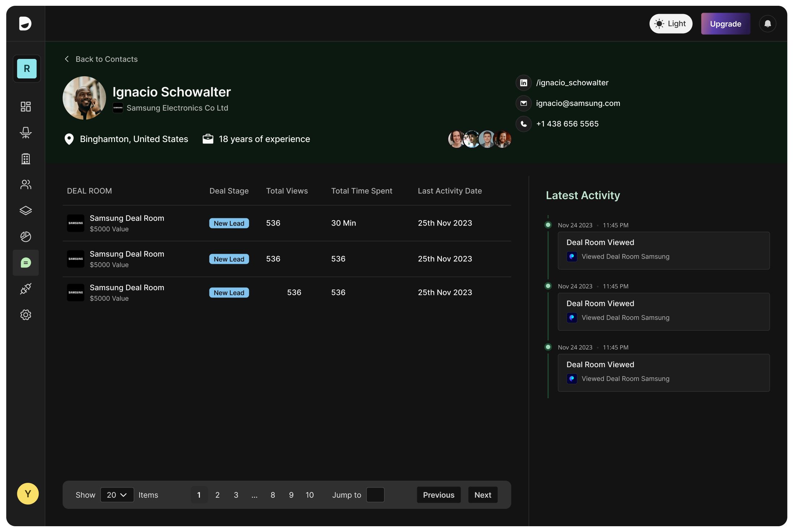
Task: Click Binghamton, United States location text
Action: (x=134, y=139)
